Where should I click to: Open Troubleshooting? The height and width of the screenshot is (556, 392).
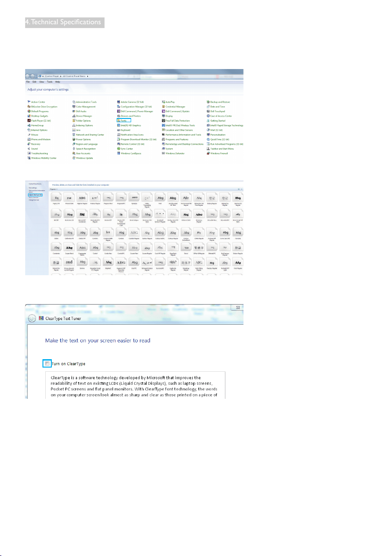(x=38, y=153)
